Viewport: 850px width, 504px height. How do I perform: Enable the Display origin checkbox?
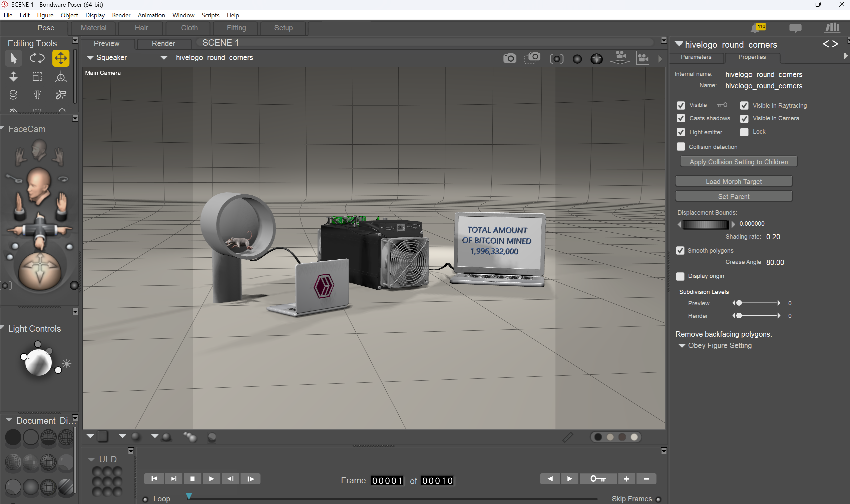pyautogui.click(x=680, y=276)
